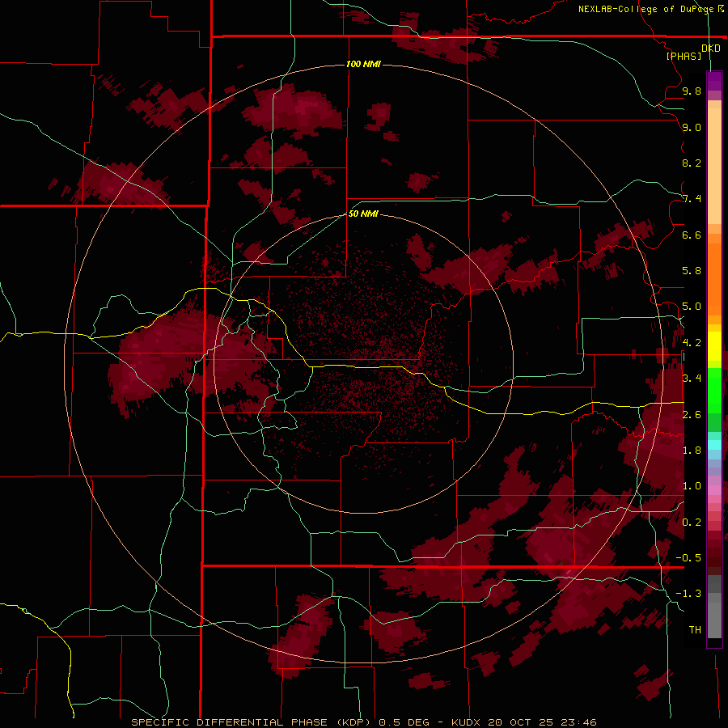The image size is (728, 728).
Task: Click the SPECIFIC DIFFERENTIAL PHASE (KDP) title text
Action: pyautogui.click(x=250, y=722)
